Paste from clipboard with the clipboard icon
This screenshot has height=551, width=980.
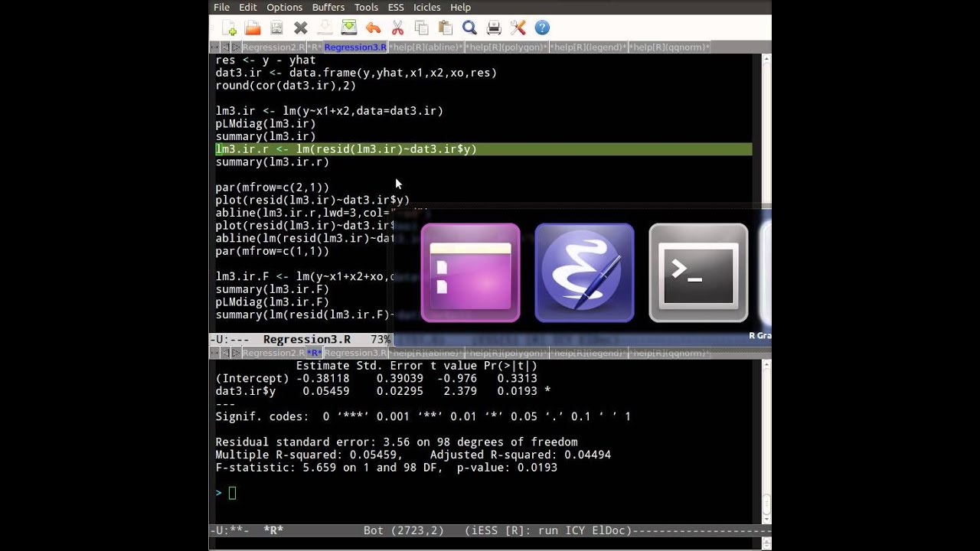[446, 28]
